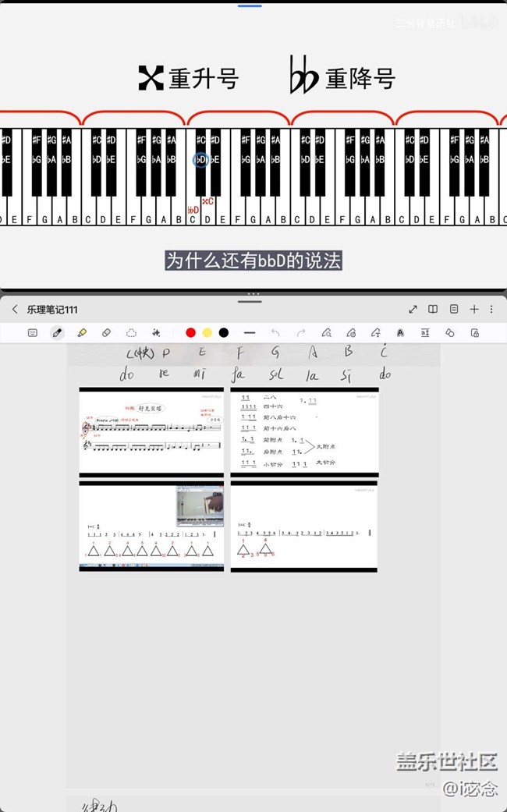Pick the red pen color
This screenshot has height=812, width=507.
pos(190,332)
